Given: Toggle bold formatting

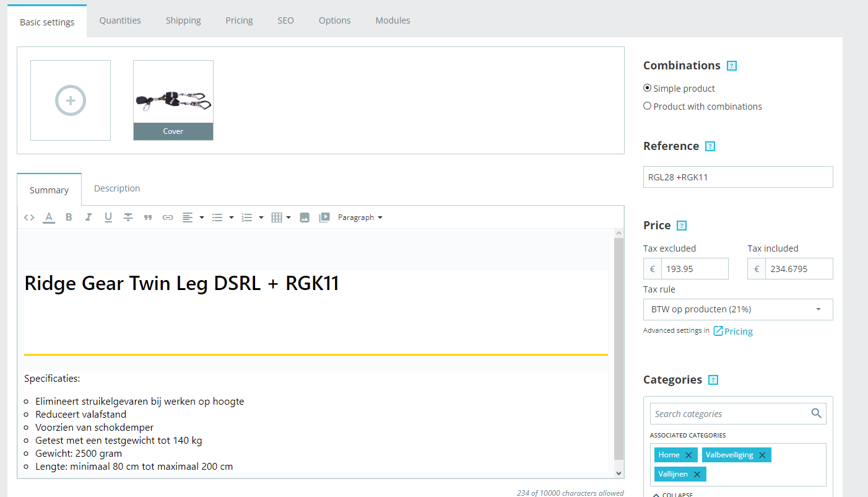Looking at the screenshot, I should [69, 218].
